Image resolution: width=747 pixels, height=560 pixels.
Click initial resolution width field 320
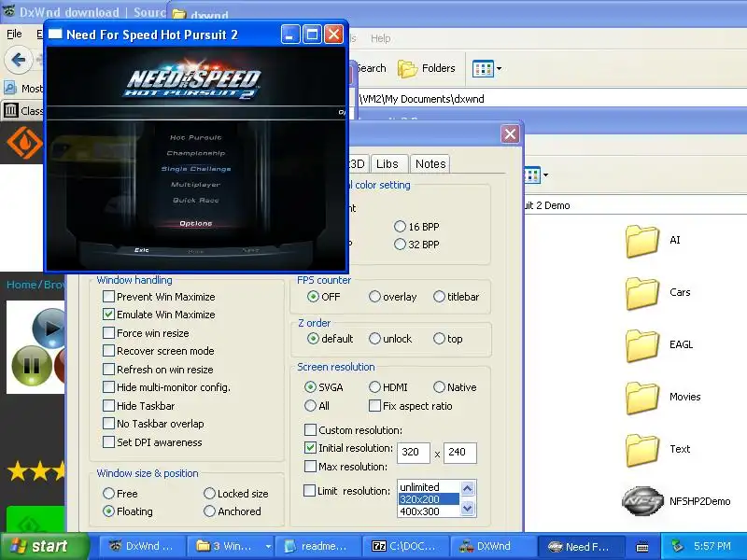point(414,452)
